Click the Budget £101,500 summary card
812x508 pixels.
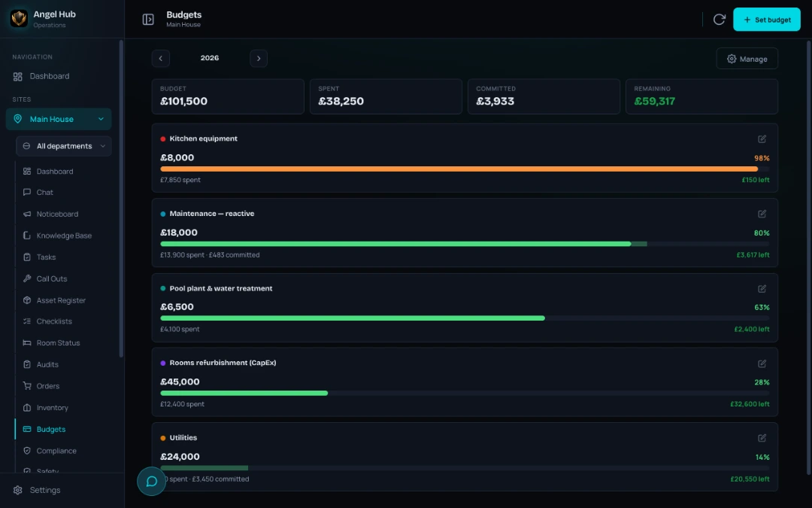coord(228,96)
